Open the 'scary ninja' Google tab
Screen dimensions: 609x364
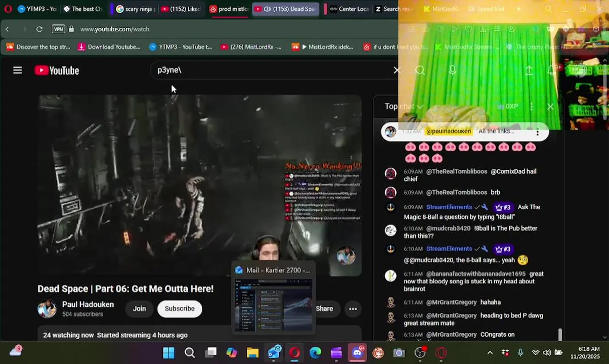pyautogui.click(x=135, y=9)
